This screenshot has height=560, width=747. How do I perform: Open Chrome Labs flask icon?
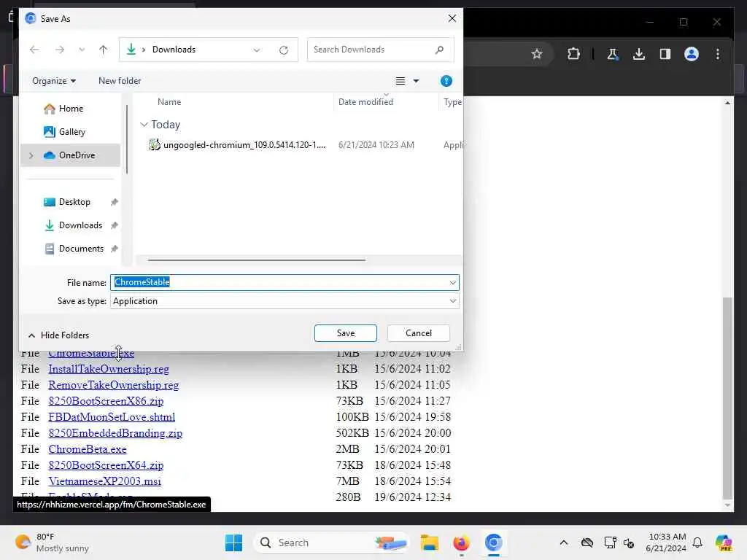pos(613,54)
